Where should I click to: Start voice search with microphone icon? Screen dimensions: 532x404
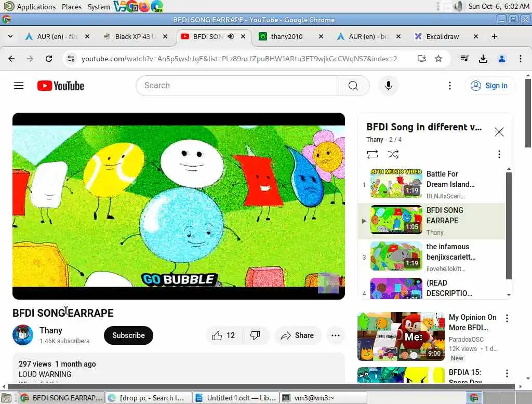click(x=389, y=86)
